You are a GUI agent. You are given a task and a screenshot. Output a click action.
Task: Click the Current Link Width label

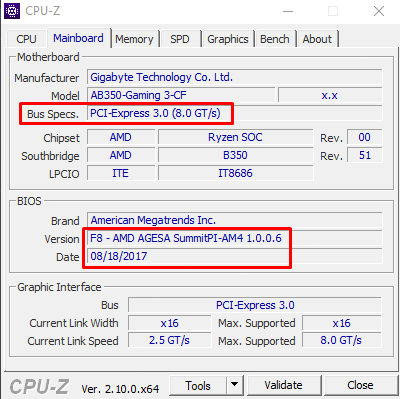pos(74,323)
